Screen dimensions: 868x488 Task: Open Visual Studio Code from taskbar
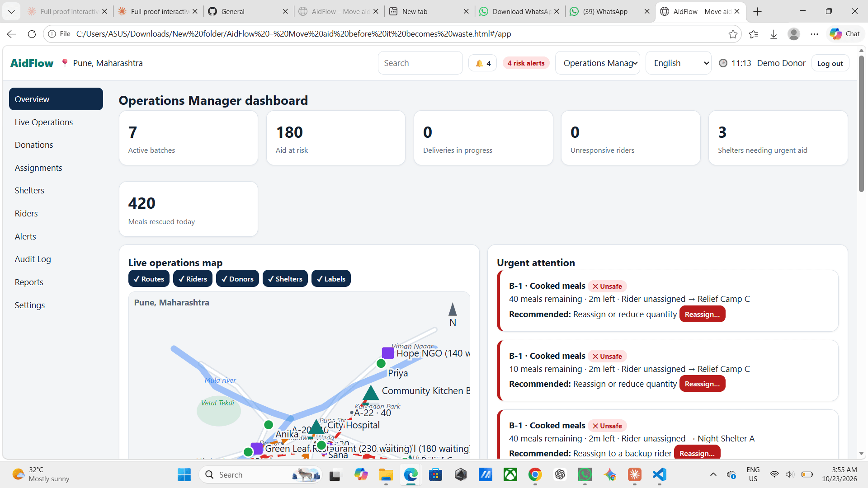coord(660,474)
